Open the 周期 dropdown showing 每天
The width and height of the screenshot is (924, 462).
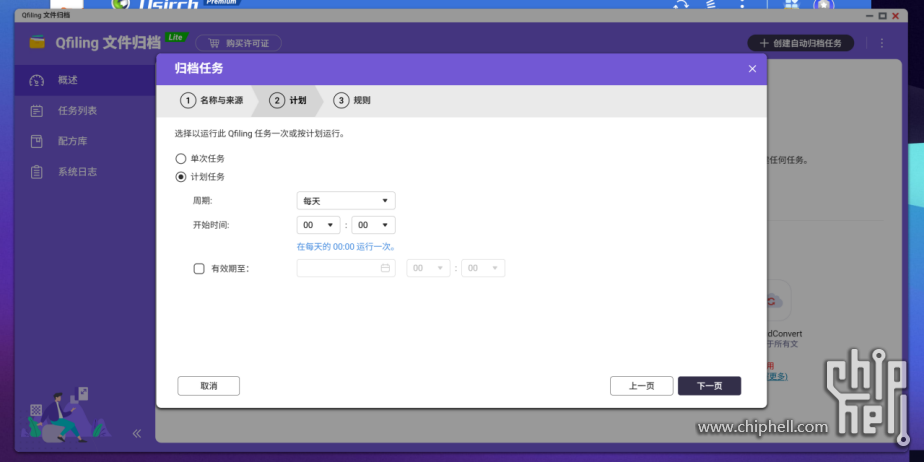346,201
